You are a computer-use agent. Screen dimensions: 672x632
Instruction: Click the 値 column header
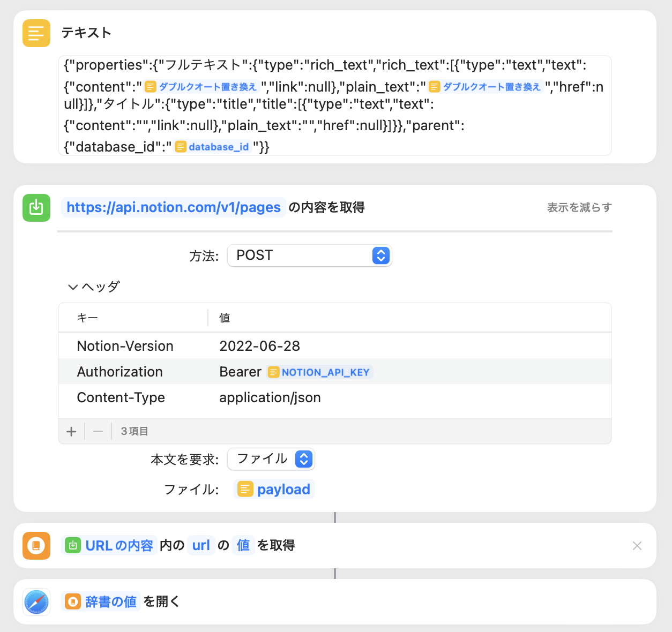225,318
